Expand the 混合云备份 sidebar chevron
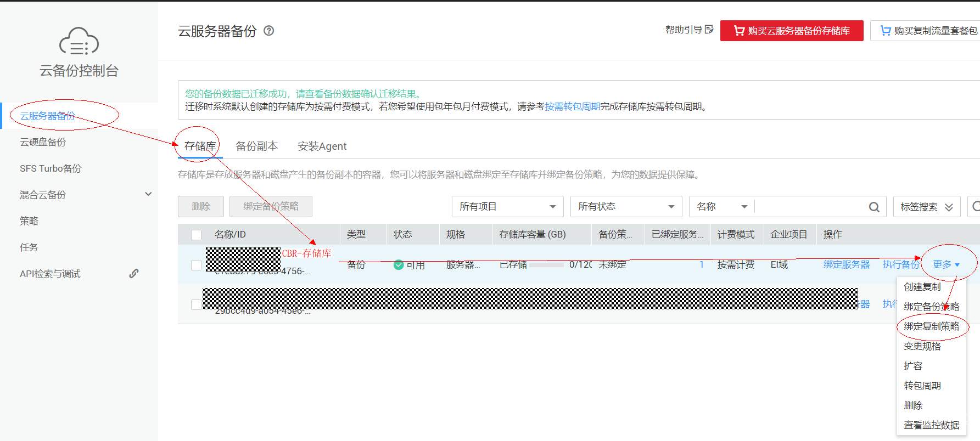980x441 pixels. (148, 194)
